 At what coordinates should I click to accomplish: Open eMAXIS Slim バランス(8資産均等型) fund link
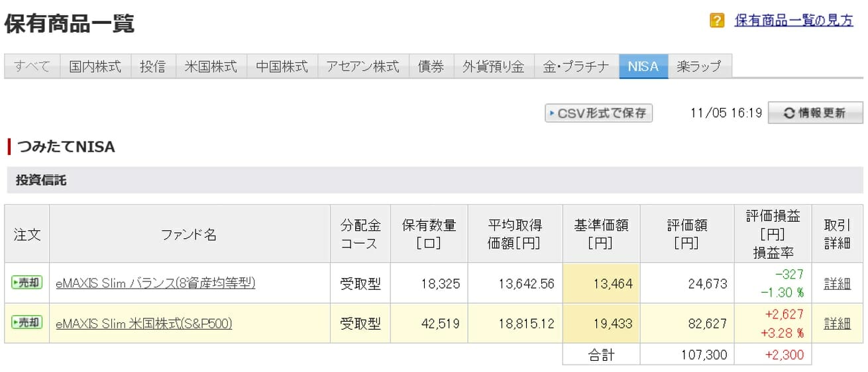[x=155, y=283]
